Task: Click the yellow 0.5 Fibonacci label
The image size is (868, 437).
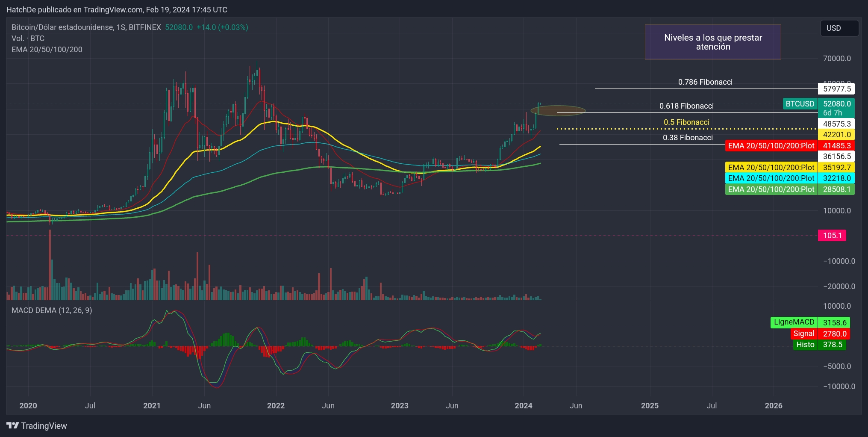Action: 686,122
